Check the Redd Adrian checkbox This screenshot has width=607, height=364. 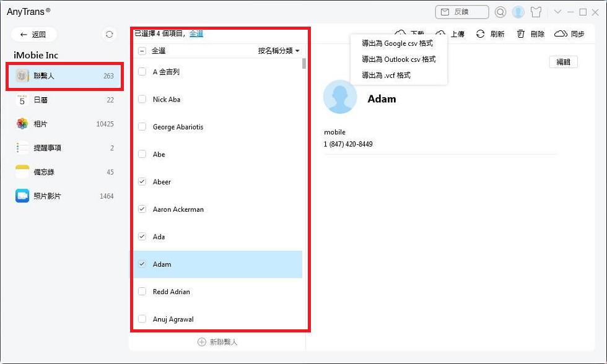tap(142, 292)
